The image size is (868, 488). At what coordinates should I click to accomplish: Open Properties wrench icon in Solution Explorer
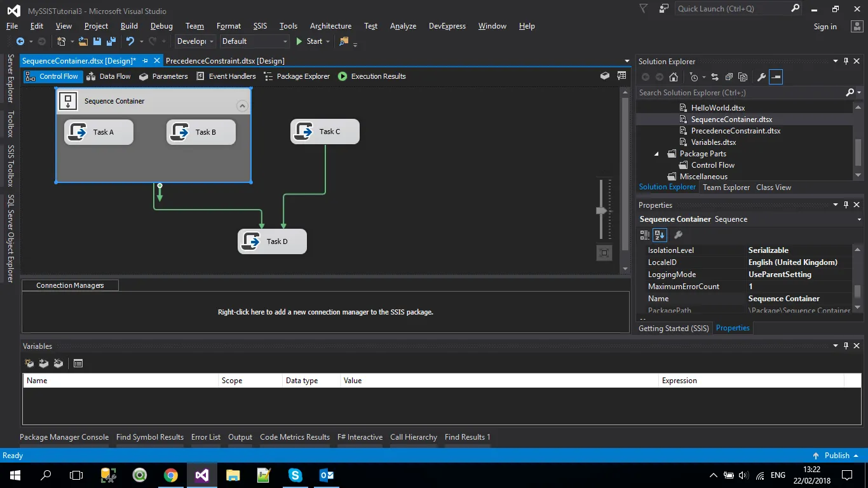[x=761, y=77]
